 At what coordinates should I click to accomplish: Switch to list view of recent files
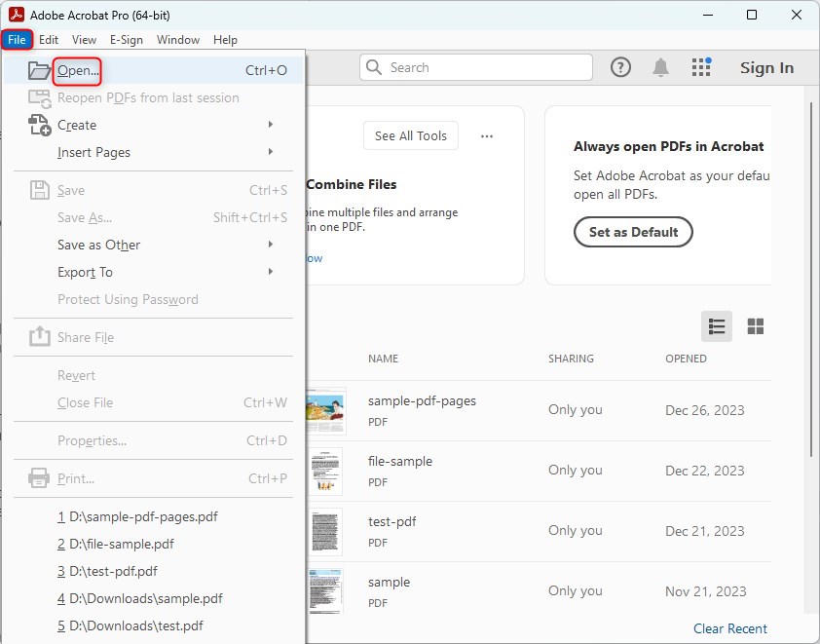pos(717,325)
